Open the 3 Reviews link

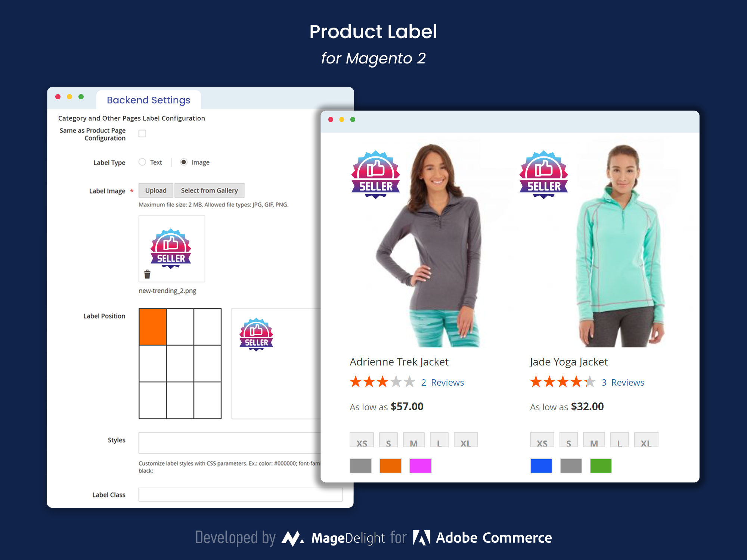tap(623, 382)
